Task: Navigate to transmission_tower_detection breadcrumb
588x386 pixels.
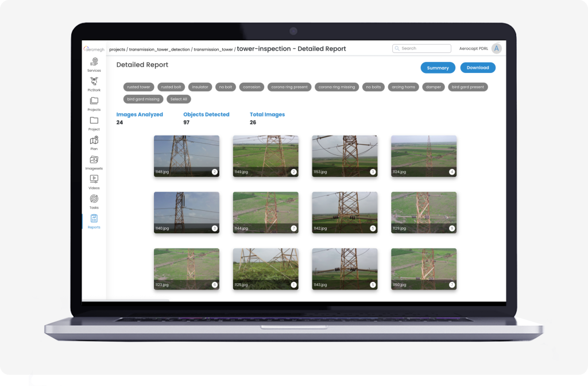Action: click(x=160, y=49)
